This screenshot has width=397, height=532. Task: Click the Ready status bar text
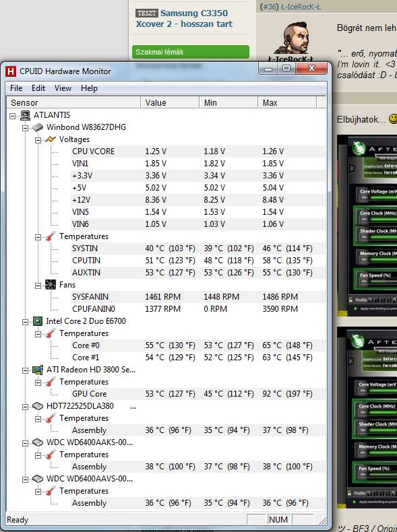(18, 520)
